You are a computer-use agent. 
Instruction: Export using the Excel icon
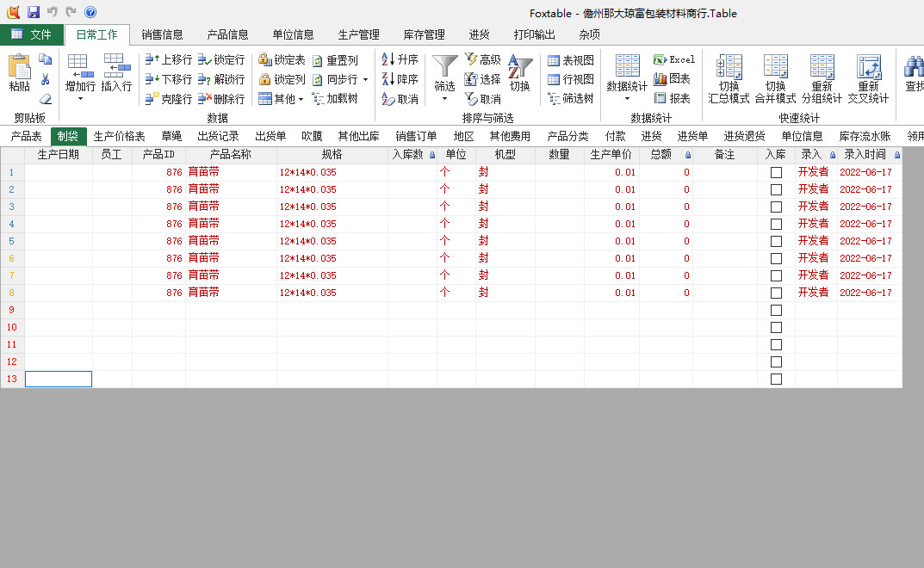click(x=660, y=59)
